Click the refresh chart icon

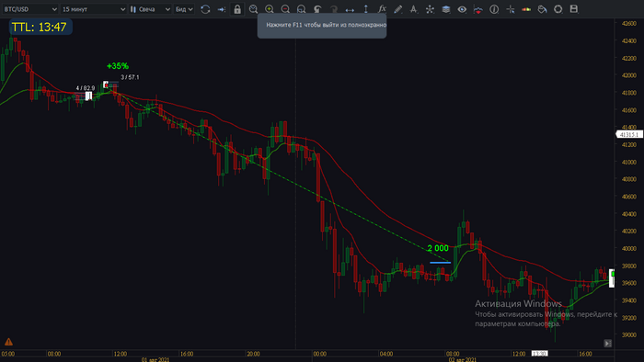[x=205, y=9]
